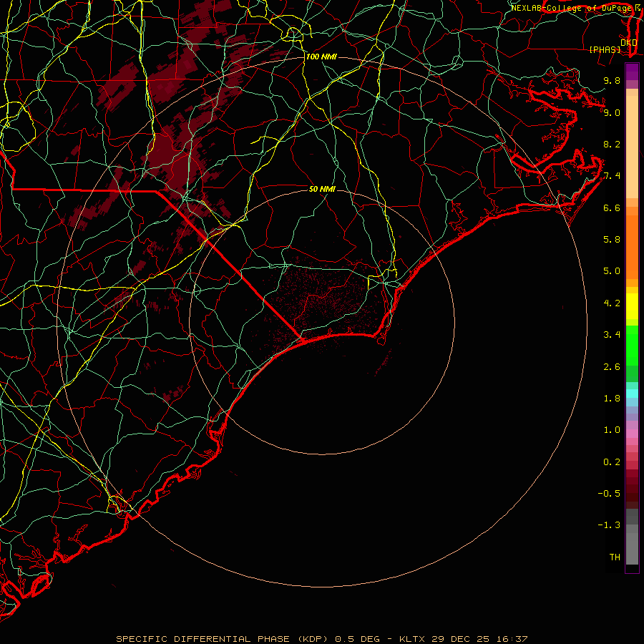Click the 9.8 value on the color scale
Viewport: 644px width, 644px height.
click(612, 80)
